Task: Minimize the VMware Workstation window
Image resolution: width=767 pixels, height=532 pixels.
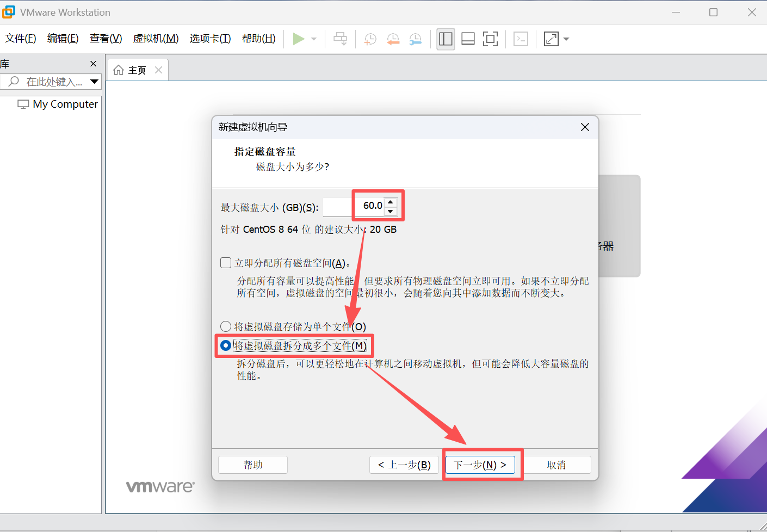Action: pos(676,12)
